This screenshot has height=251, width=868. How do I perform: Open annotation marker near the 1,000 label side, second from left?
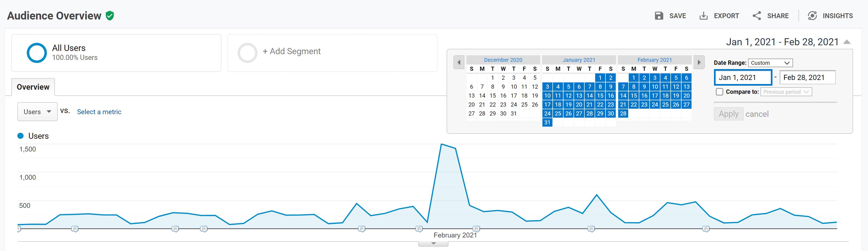(75, 229)
